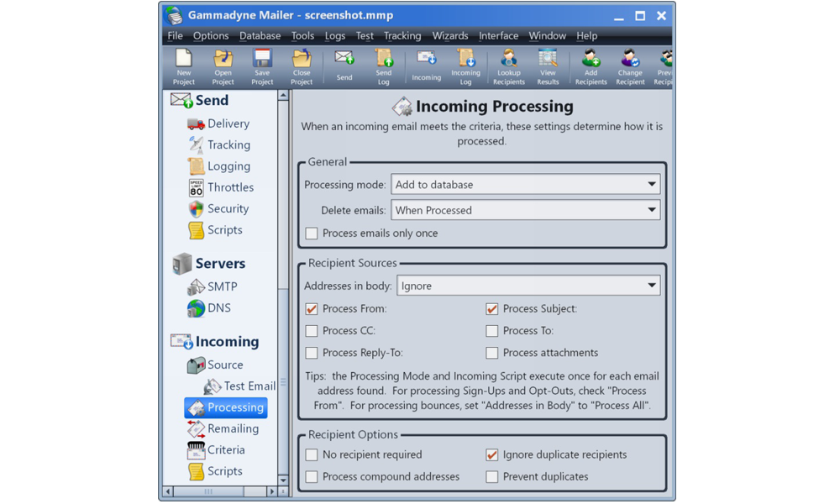Click the Change Recipient toolbar icon
Screen dimensions: 840x504
click(x=630, y=66)
